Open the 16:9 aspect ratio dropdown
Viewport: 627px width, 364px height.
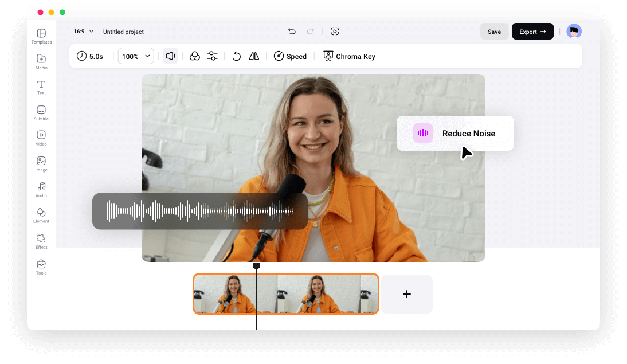coord(83,31)
